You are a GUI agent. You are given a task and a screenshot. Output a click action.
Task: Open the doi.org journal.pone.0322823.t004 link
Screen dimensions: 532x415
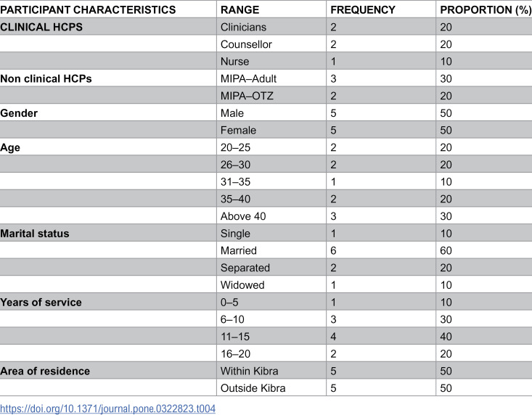(x=107, y=408)
